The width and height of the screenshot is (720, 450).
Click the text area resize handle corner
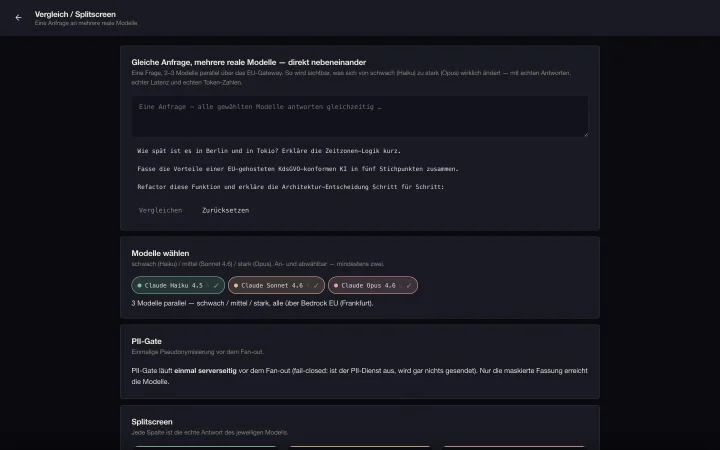click(585, 134)
